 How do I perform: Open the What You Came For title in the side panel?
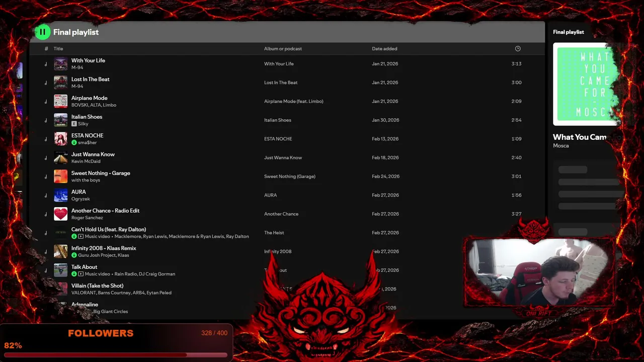point(580,137)
